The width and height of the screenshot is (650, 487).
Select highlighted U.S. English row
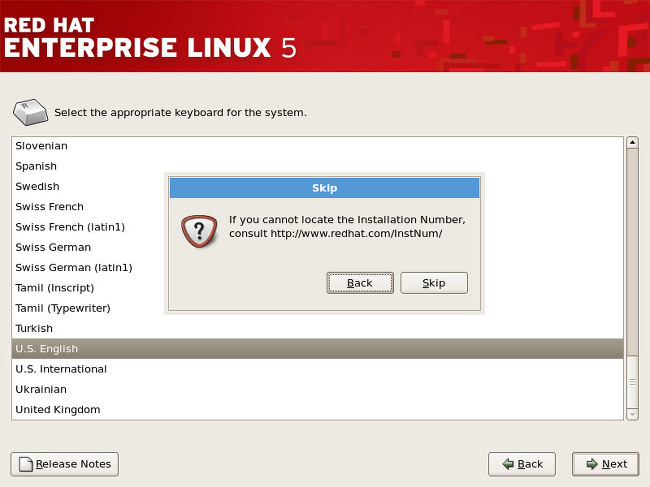pos(317,349)
